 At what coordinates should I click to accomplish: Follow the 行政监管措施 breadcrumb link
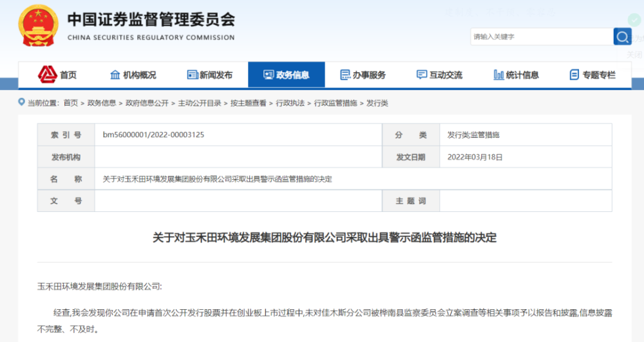(336, 103)
